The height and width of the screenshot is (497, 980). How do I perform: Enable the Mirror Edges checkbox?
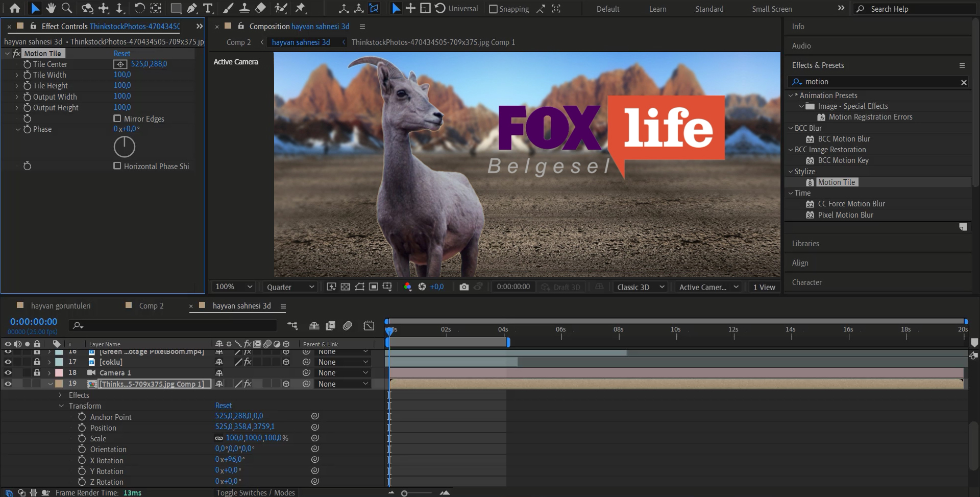tap(117, 119)
